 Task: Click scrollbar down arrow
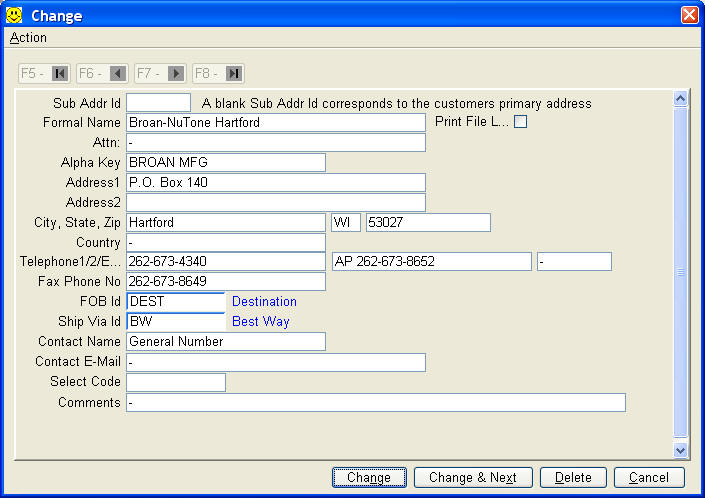[680, 450]
